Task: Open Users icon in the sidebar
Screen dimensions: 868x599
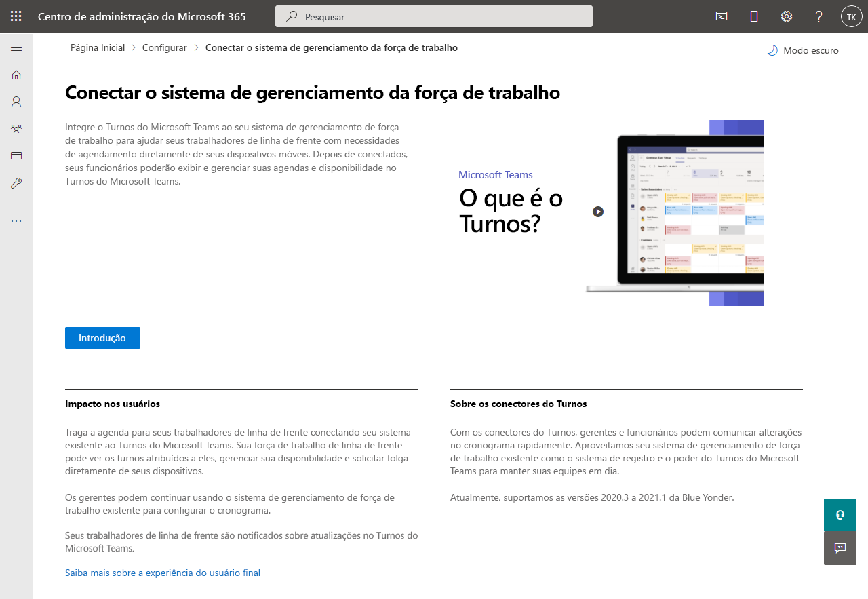Action: click(x=16, y=102)
